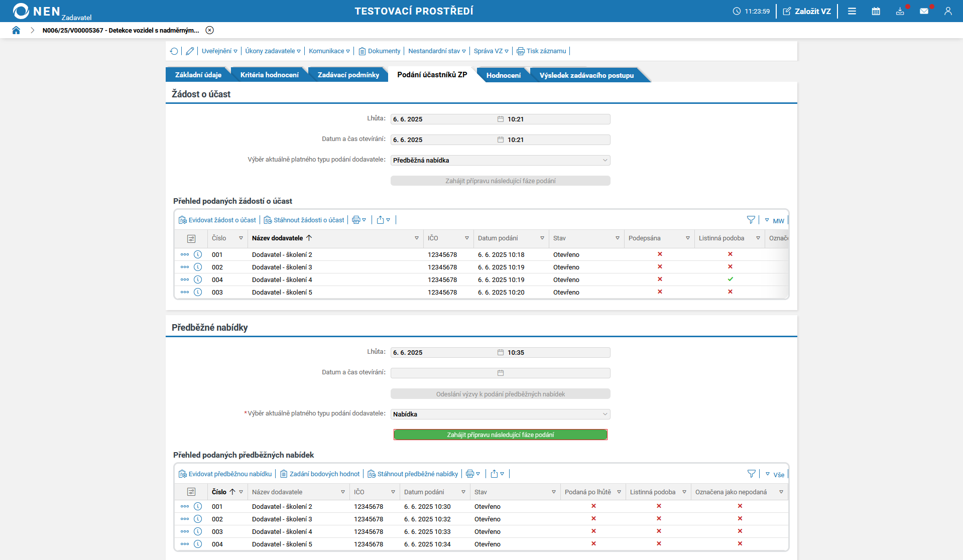Open the calendar icon in top bar
This screenshot has height=560, width=963.
pyautogui.click(x=876, y=11)
